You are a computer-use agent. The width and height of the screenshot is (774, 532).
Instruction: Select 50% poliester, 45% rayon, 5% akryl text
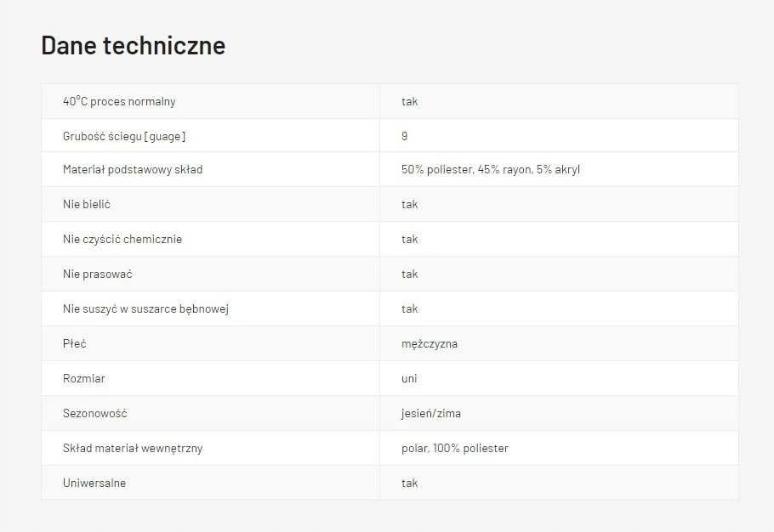tap(490, 170)
